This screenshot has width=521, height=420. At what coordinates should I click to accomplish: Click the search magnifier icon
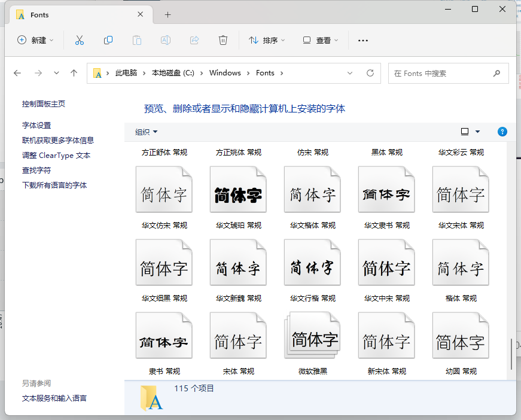496,73
